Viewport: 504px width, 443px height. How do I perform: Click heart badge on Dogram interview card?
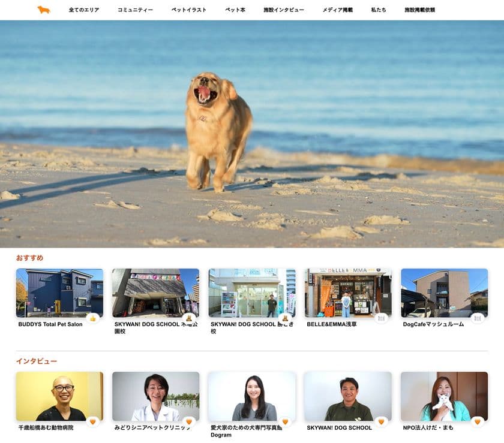tap(285, 422)
